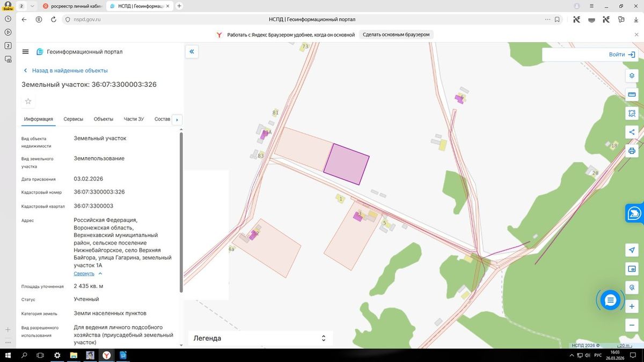The height and width of the screenshot is (362, 644).
Task: Click the РУС language indicator
Action: (x=598, y=356)
